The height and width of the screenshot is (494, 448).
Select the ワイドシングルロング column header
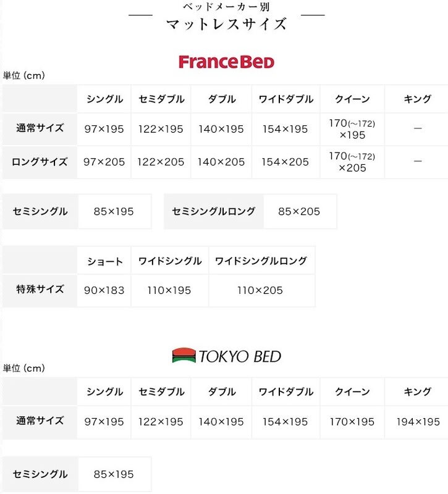click(261, 261)
